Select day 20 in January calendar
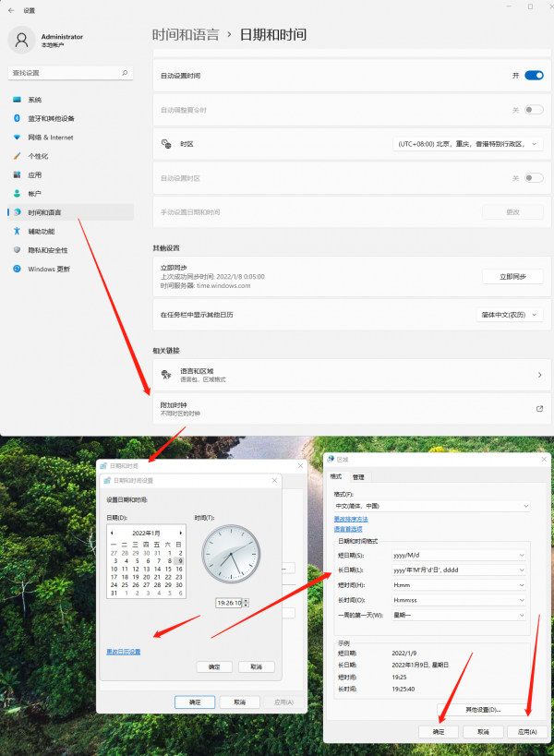554x756 pixels. (147, 577)
